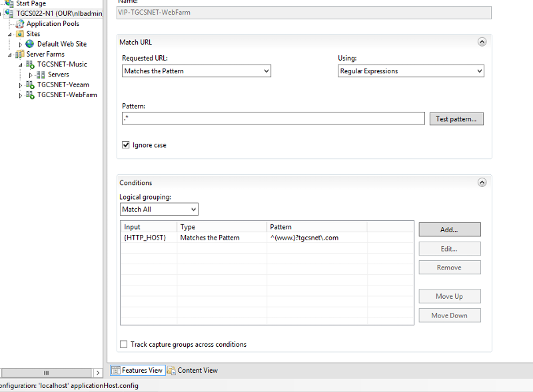Click the horizontal scrollbar thumb in tree pane
Screen dimensions: 533x392
click(47, 373)
